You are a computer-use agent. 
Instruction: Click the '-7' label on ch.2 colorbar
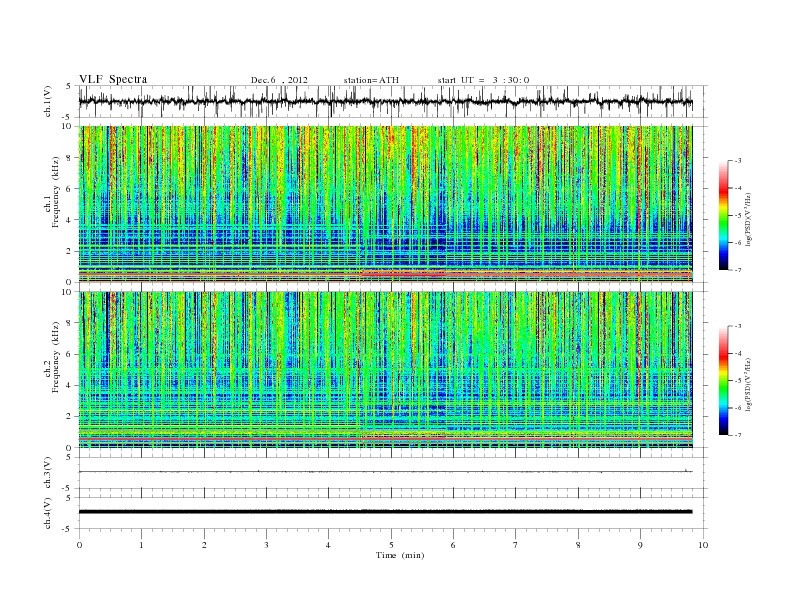point(738,435)
